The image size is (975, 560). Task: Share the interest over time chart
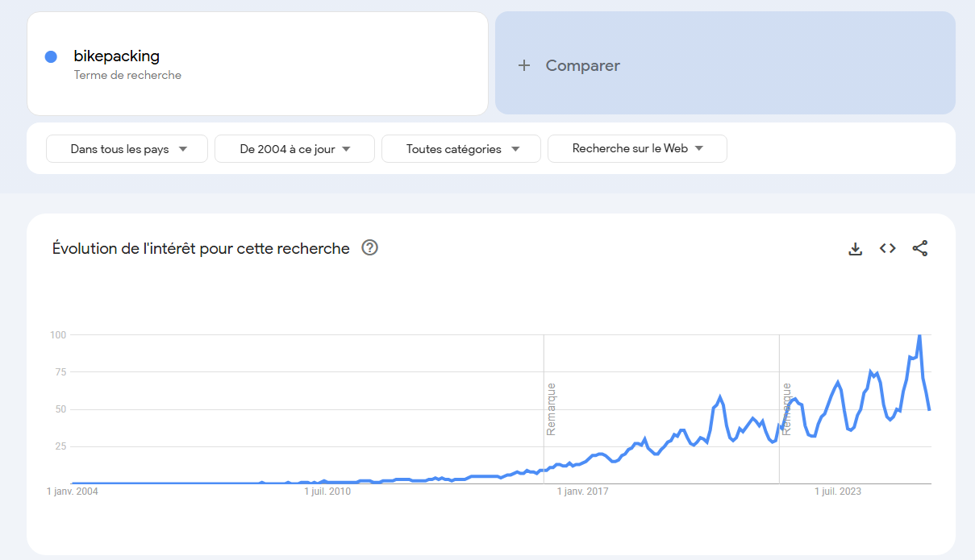click(920, 249)
